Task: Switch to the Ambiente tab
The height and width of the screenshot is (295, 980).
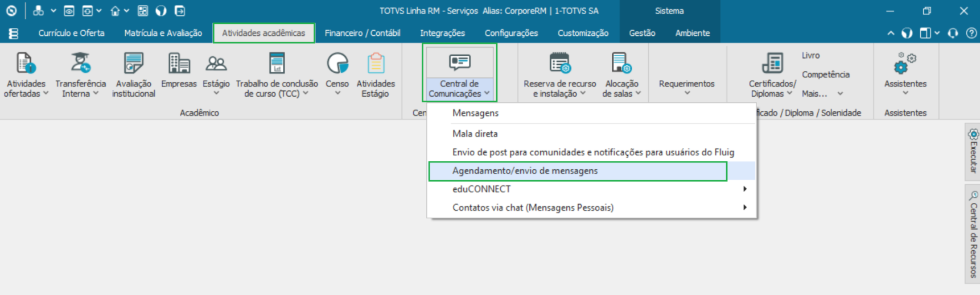Action: [x=693, y=33]
